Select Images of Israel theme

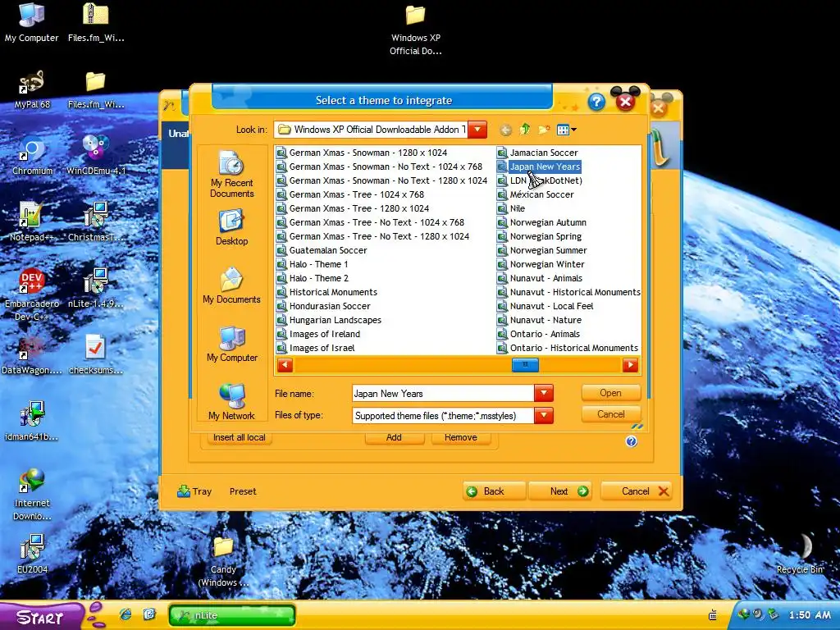click(x=316, y=348)
